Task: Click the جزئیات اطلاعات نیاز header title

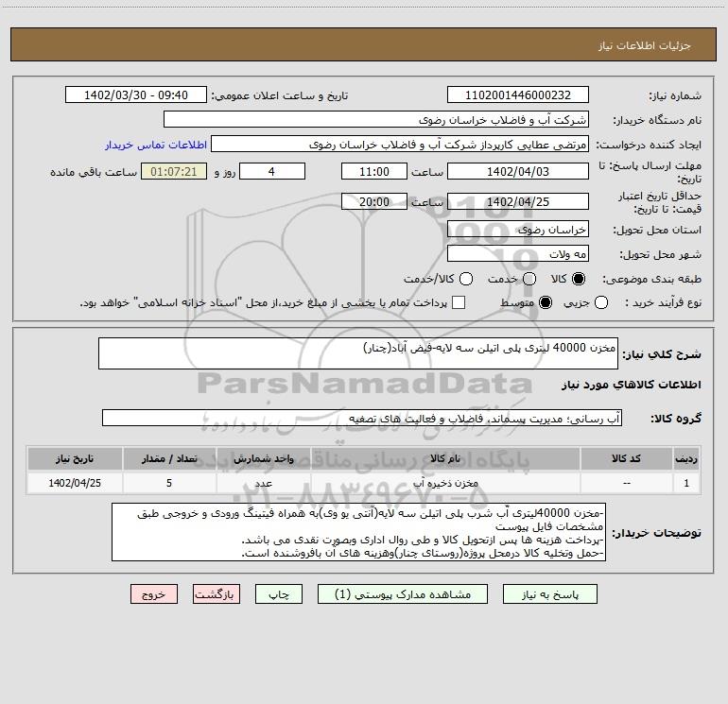Action: [644, 45]
